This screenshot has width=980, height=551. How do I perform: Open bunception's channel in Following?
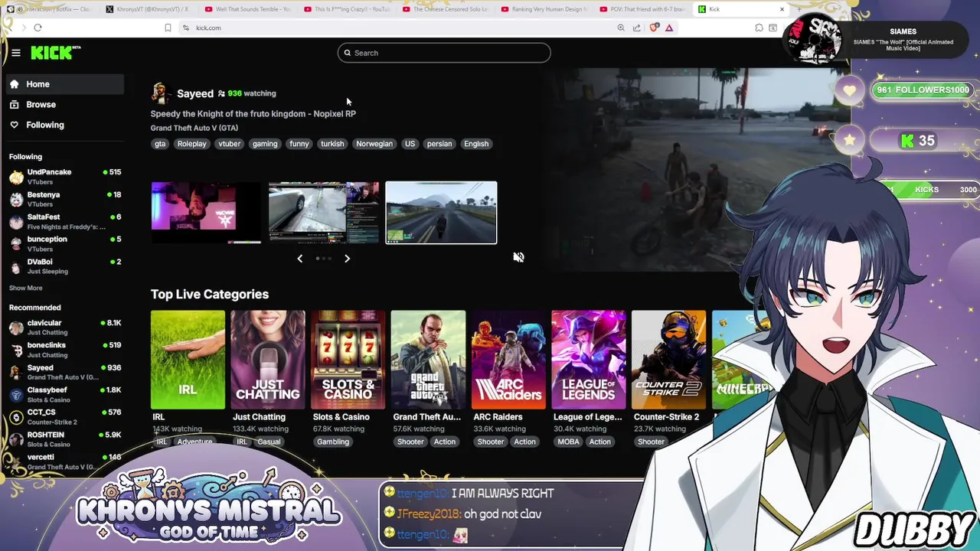[64, 243]
